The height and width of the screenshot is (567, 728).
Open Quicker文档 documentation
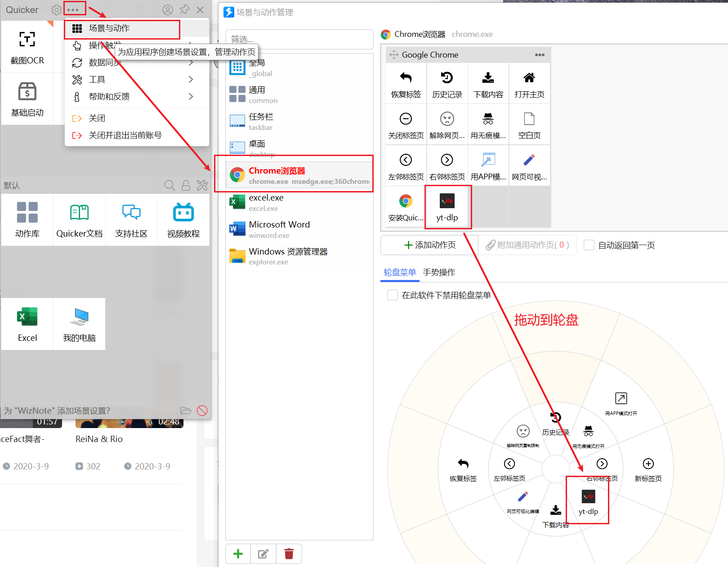point(79,220)
